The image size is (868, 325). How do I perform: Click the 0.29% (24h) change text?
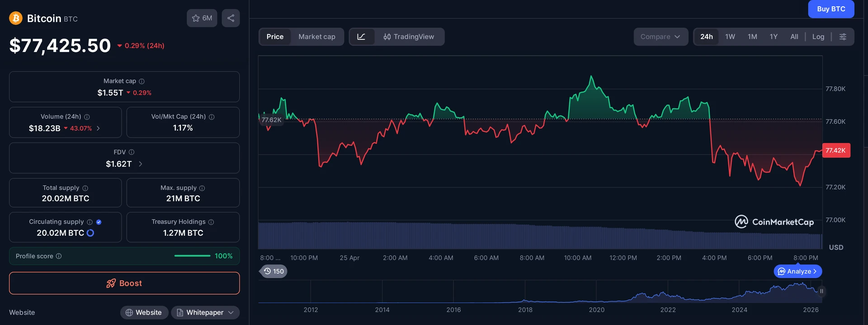point(145,46)
